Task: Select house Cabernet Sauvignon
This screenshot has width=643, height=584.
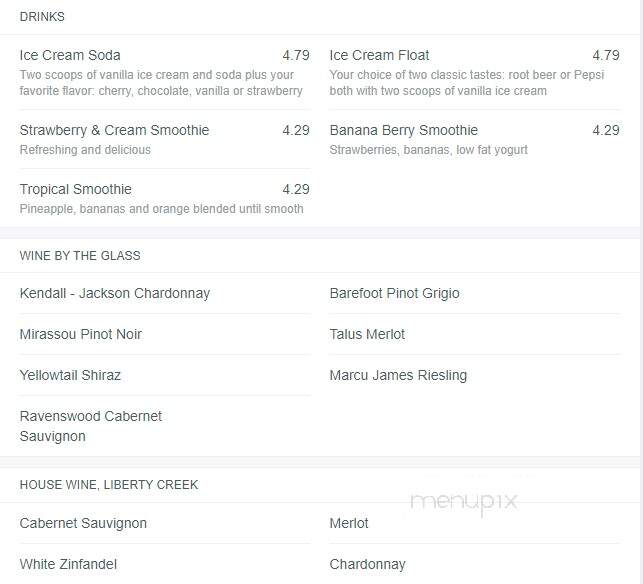Action: (x=83, y=523)
